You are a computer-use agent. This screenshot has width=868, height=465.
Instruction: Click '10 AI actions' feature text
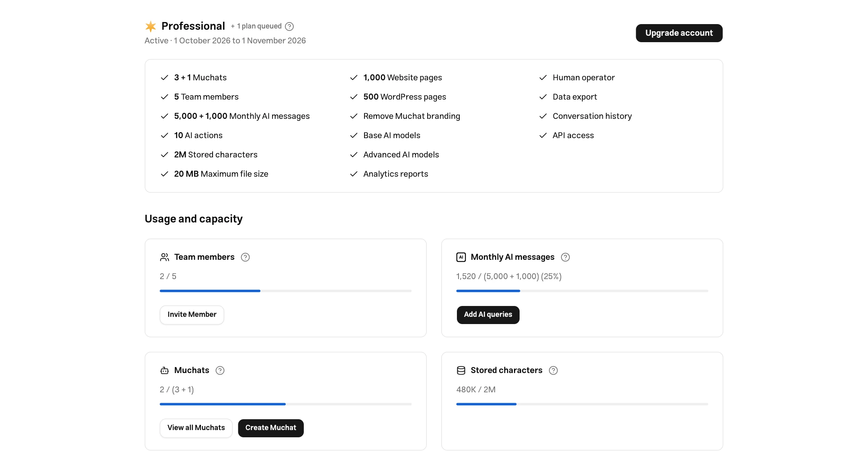point(199,136)
